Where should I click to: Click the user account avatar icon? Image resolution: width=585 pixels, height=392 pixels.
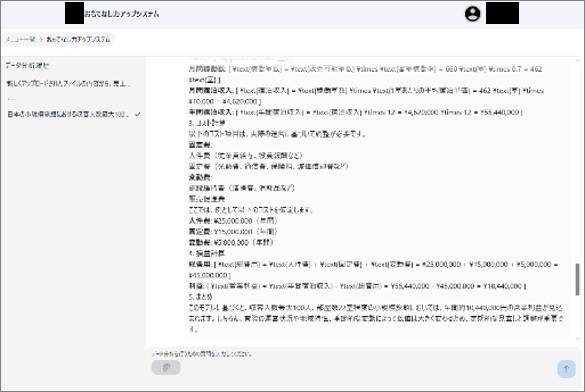tap(472, 14)
